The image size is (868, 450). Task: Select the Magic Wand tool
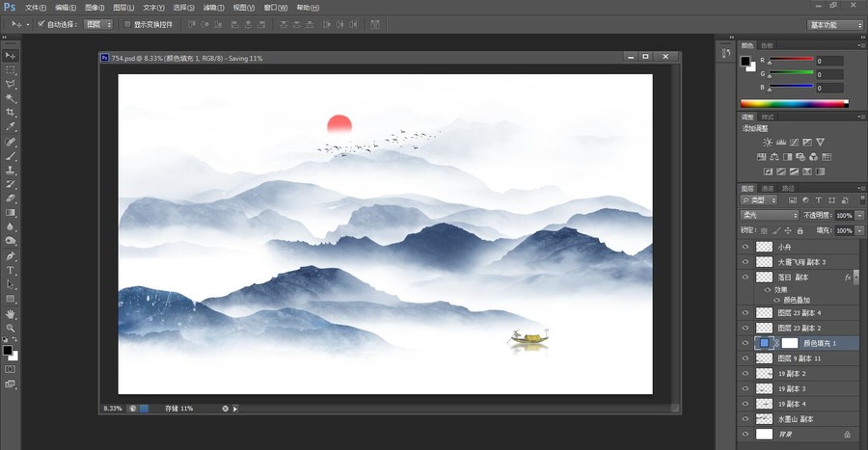(10, 98)
